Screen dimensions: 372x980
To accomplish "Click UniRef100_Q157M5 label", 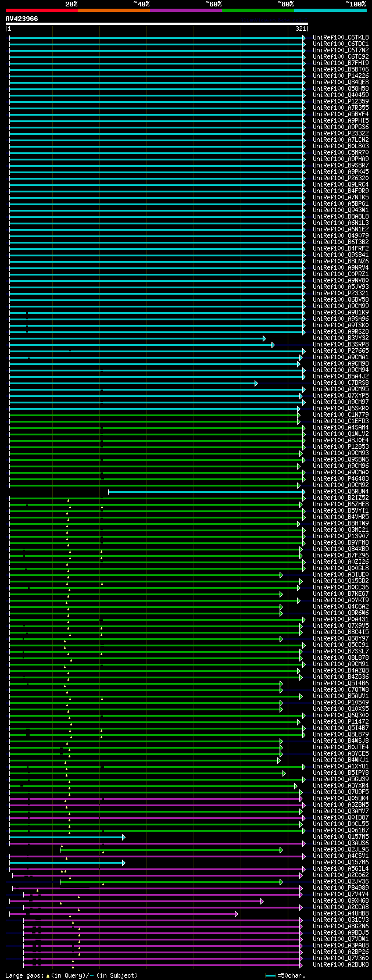I will [x=341, y=836].
